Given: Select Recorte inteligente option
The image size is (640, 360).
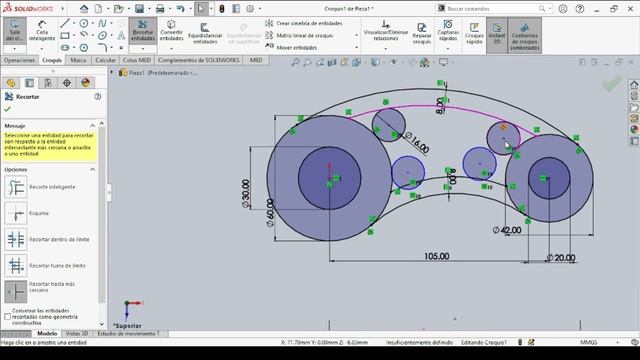Looking at the screenshot, I should (x=16, y=187).
